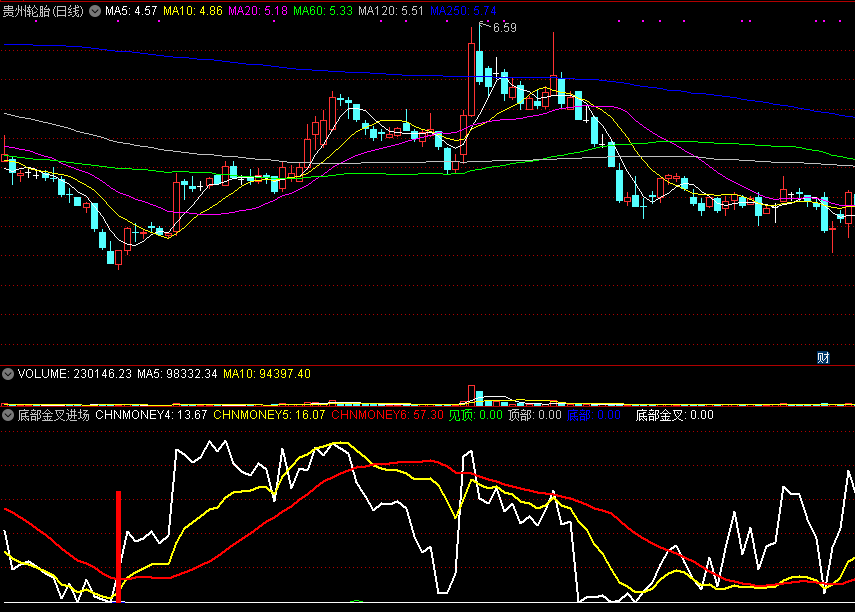Click the 见顶: 0.00 label
Screen dimensions: 855x612
tap(475, 415)
